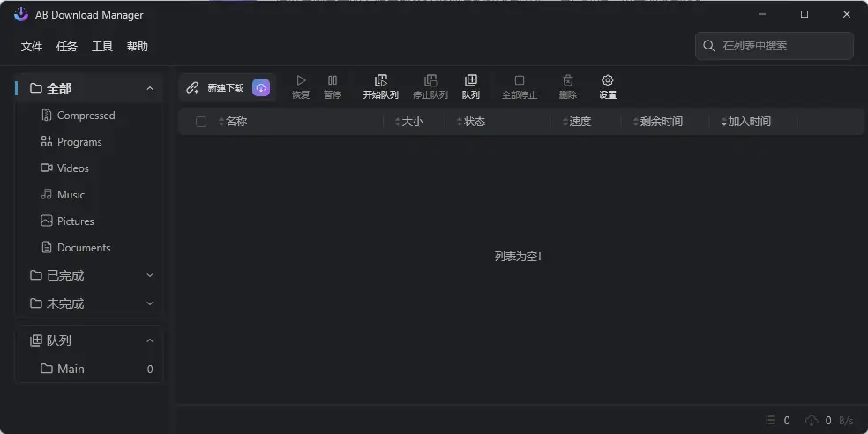Open 设置 settings gear icon
This screenshot has height=434, width=868.
tap(608, 81)
